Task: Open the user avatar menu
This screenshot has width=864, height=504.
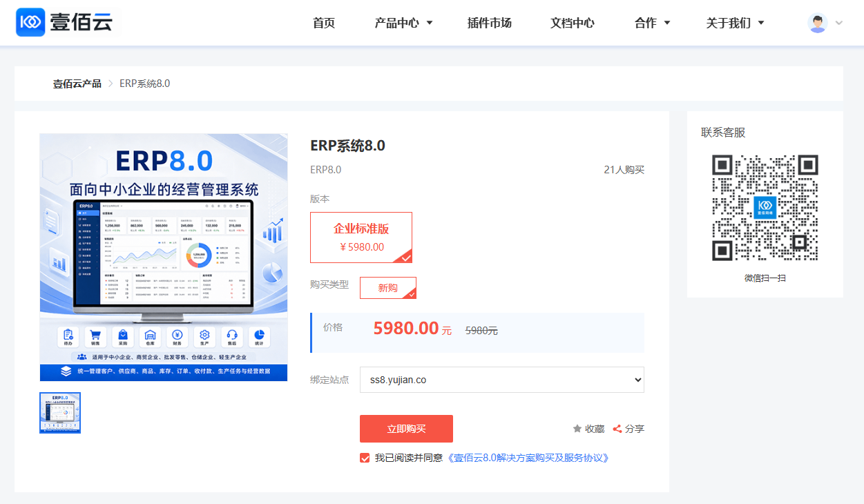Action: click(818, 23)
